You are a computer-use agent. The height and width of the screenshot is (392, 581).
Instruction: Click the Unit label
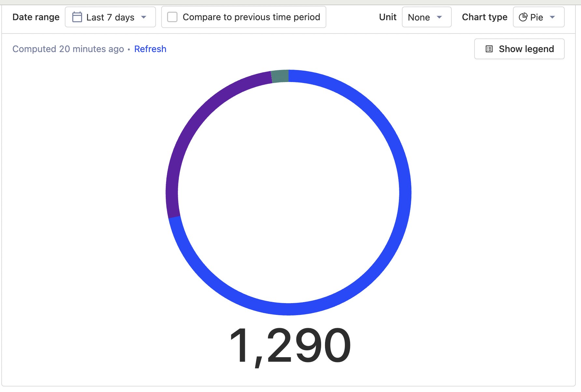pyautogui.click(x=388, y=17)
